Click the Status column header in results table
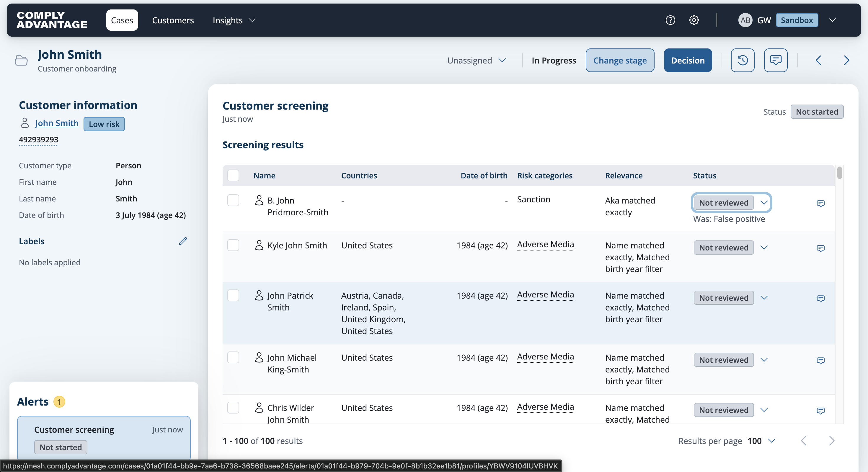Screen dimensions: 868x472 704,175
